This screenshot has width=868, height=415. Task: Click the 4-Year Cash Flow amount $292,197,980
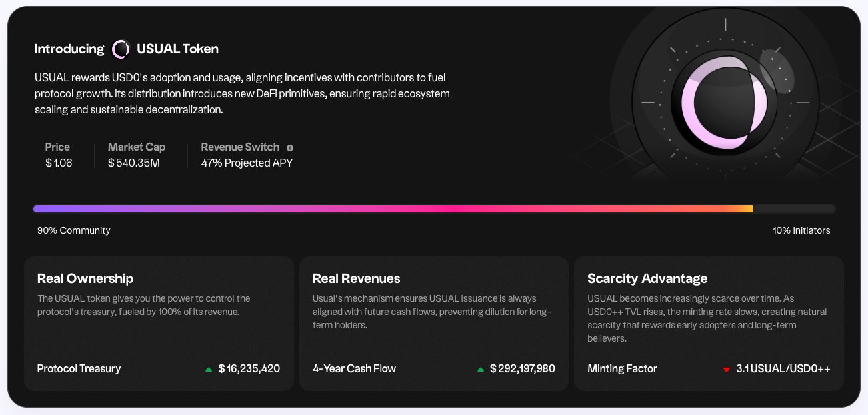[522, 368]
